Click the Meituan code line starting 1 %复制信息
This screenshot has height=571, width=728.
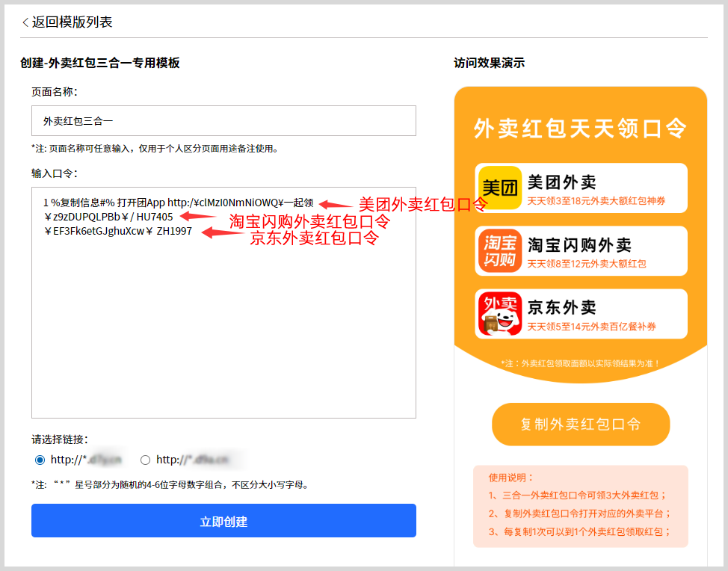179,203
